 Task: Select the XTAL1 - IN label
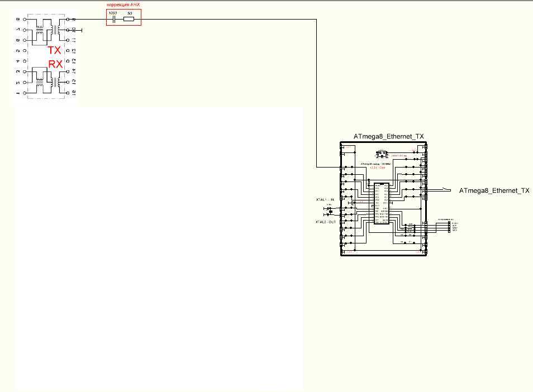pyautogui.click(x=324, y=199)
